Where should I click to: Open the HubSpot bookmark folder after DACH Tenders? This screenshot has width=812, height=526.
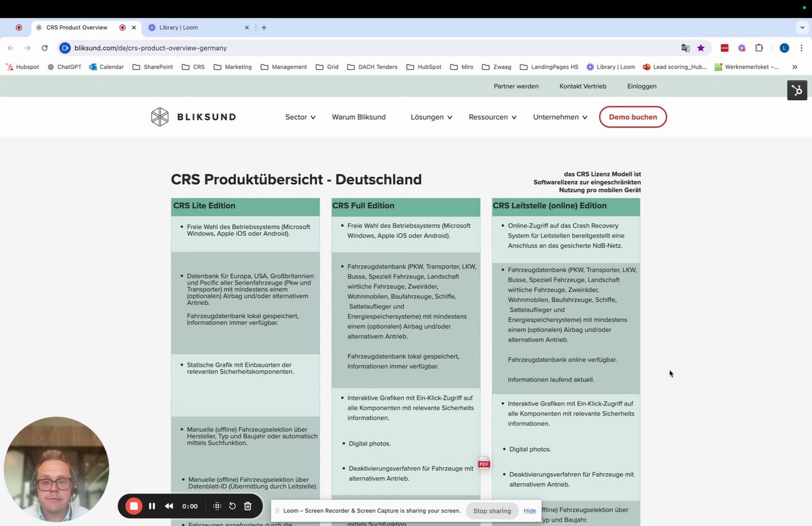click(x=424, y=67)
